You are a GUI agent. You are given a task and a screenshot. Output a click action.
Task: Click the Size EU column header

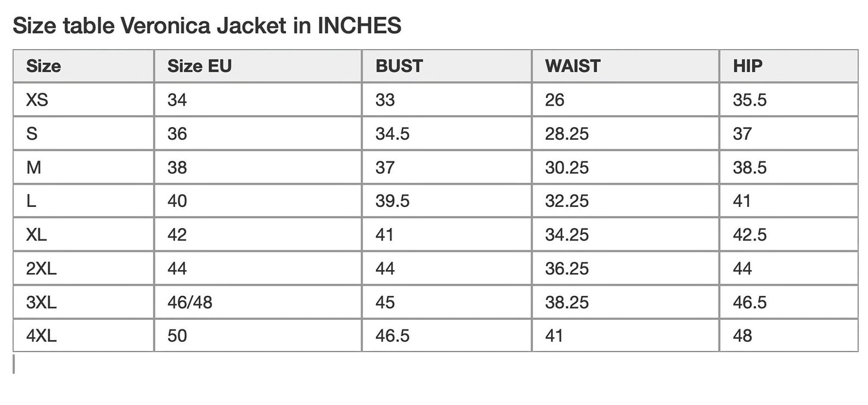coord(199,66)
